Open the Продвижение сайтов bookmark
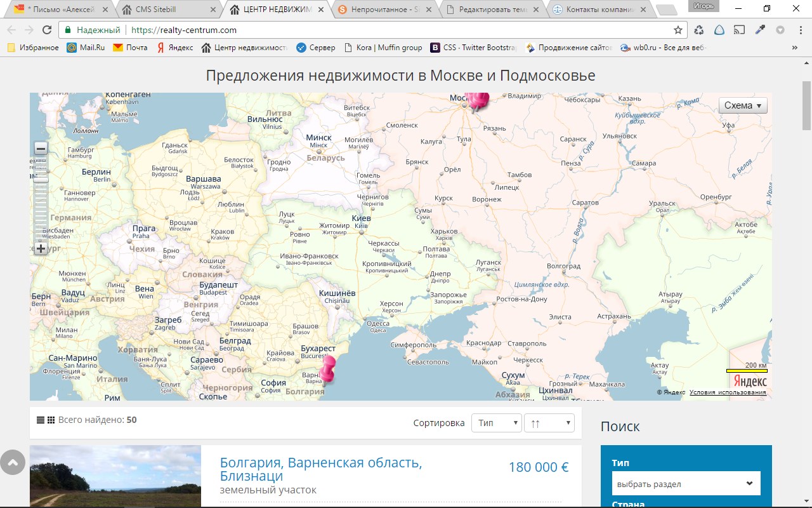The width and height of the screenshot is (812, 508). [x=569, y=48]
